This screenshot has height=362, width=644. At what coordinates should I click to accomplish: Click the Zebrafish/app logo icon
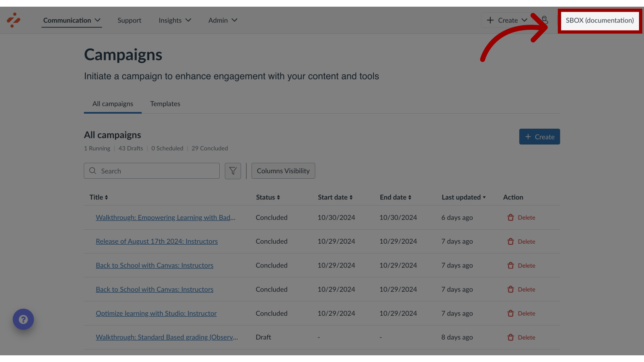coord(13,20)
